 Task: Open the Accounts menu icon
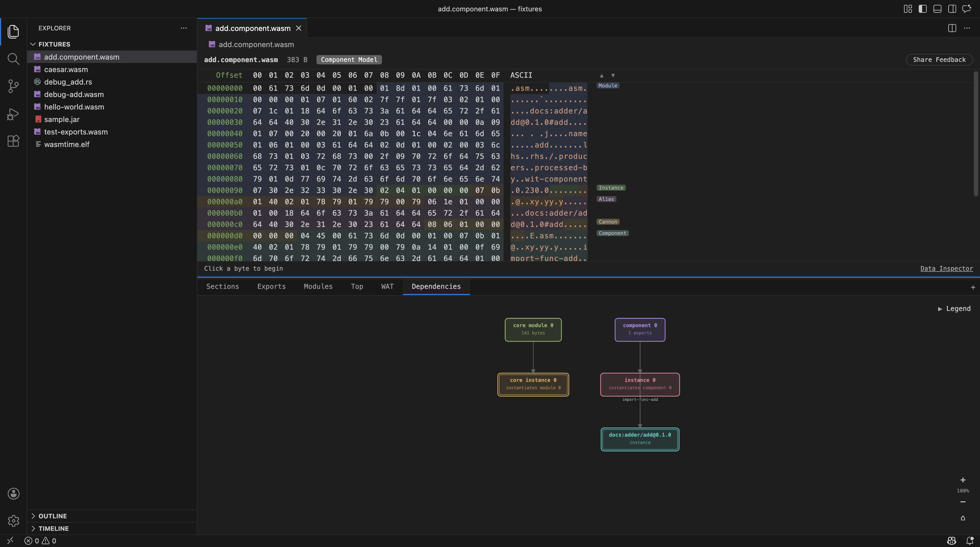coord(13,493)
